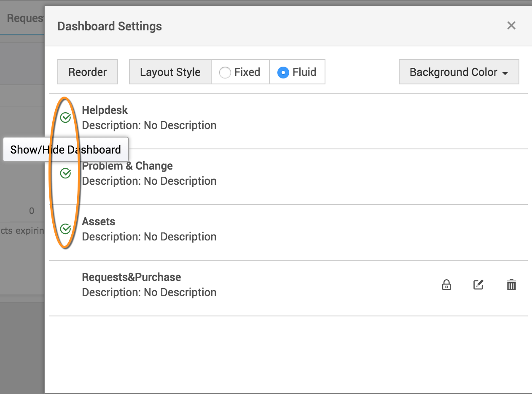Select the Helpdesk dashboard title
This screenshot has width=532, height=394.
click(x=105, y=110)
